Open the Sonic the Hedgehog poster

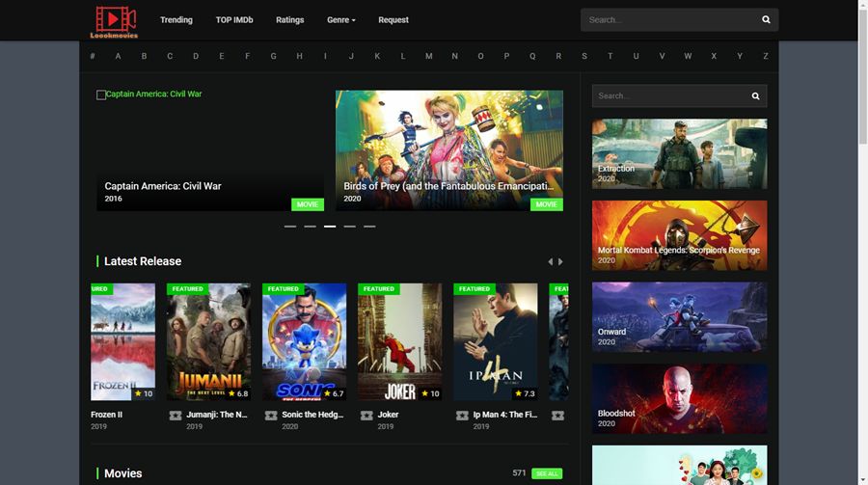click(x=305, y=341)
